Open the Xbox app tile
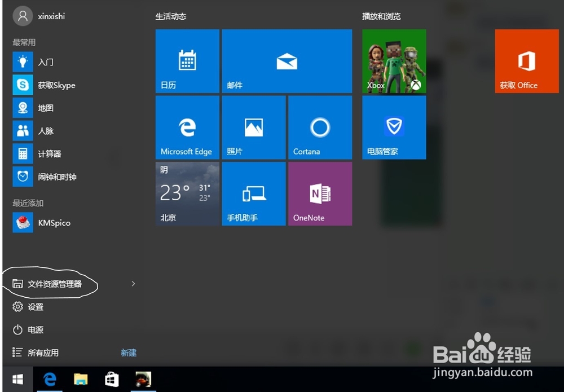The width and height of the screenshot is (564, 392). point(394,61)
